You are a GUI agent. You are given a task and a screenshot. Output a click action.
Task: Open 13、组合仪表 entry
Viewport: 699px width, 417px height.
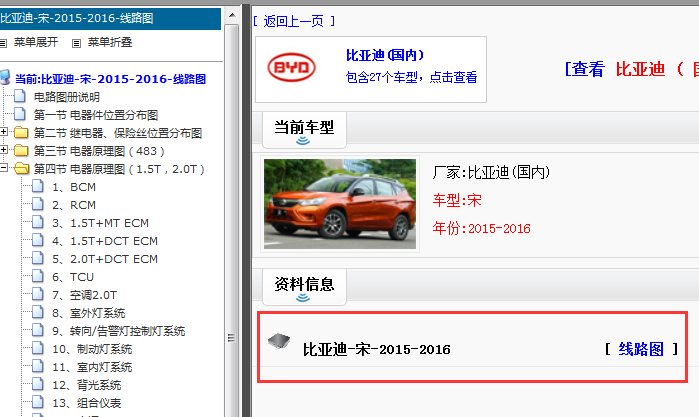[x=86, y=403]
